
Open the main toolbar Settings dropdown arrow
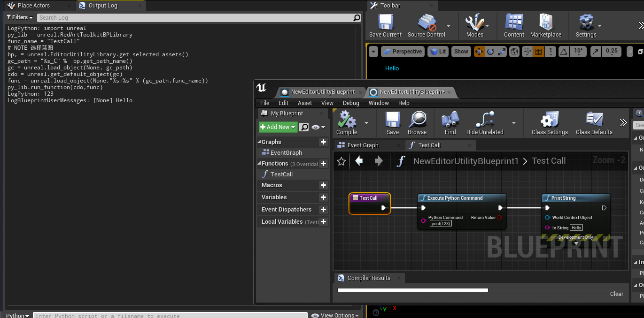pos(600,26)
